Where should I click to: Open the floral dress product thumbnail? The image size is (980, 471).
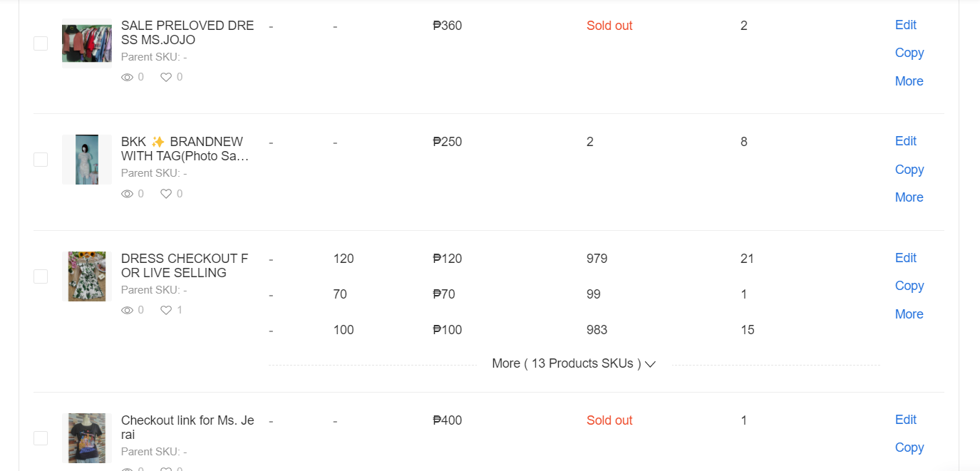click(87, 276)
